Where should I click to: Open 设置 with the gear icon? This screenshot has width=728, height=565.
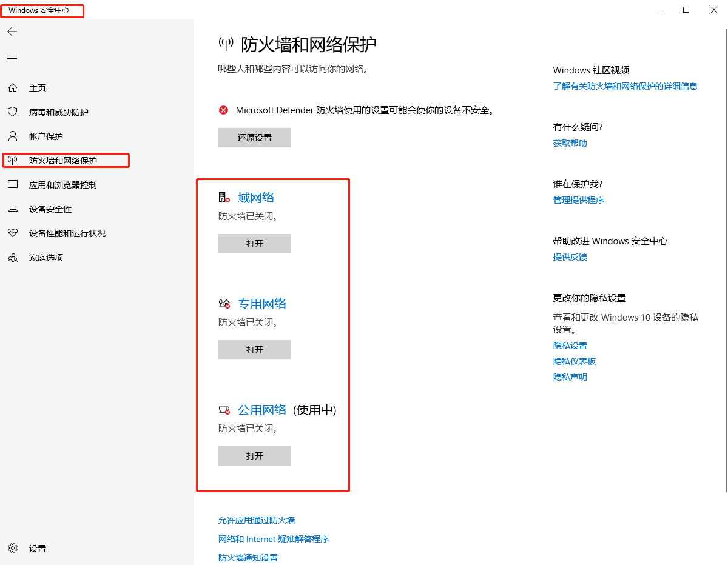coord(13,549)
